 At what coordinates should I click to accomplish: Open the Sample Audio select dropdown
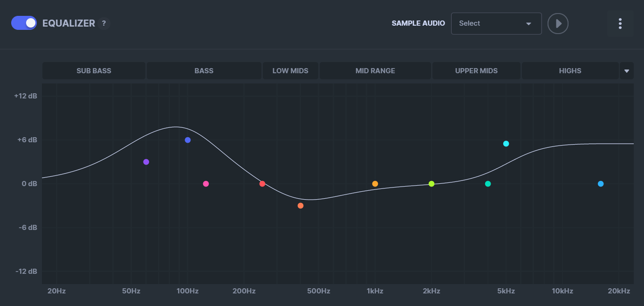click(496, 23)
